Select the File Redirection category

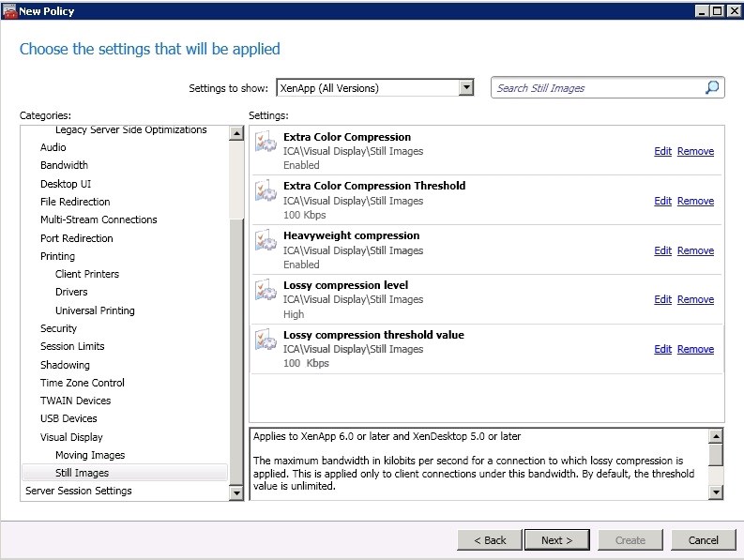[x=75, y=202]
